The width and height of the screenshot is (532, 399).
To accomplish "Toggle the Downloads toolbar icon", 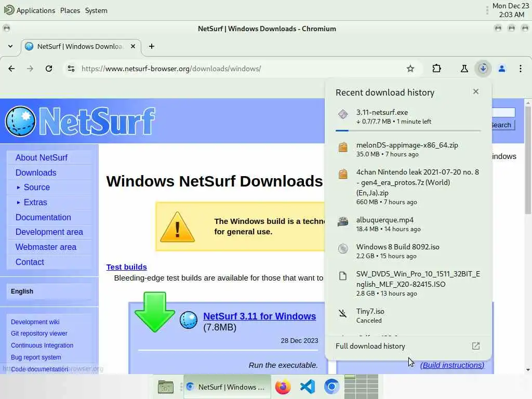I will (x=483, y=69).
